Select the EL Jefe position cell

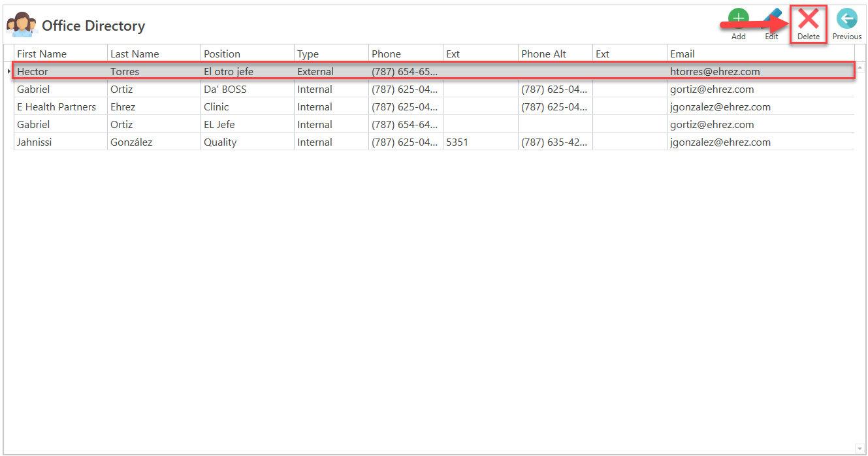coord(248,124)
